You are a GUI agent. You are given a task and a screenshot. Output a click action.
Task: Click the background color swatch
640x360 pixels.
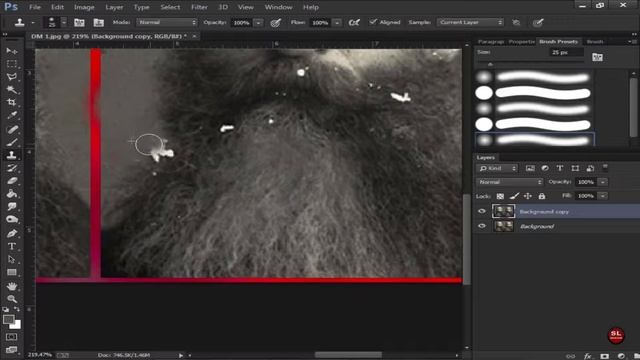point(16,325)
